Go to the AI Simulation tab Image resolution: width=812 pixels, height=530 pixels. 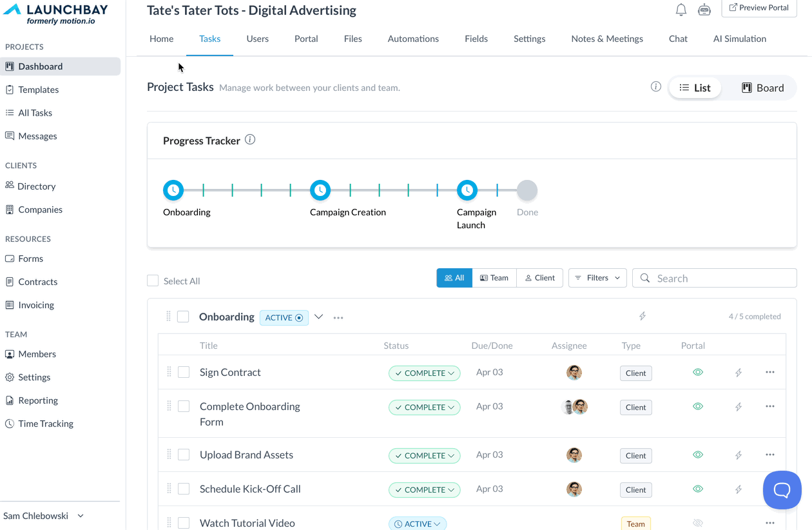(x=740, y=39)
